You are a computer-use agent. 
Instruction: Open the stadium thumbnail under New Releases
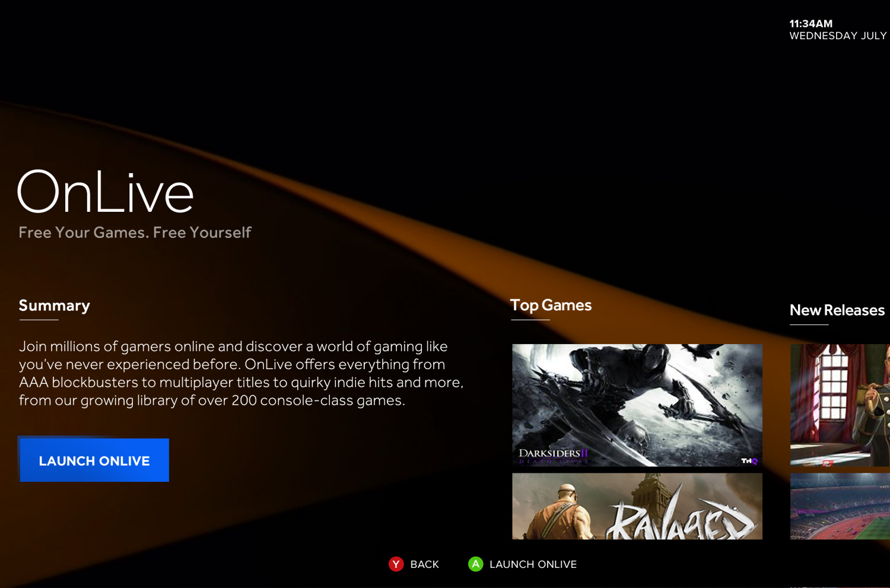click(840, 506)
